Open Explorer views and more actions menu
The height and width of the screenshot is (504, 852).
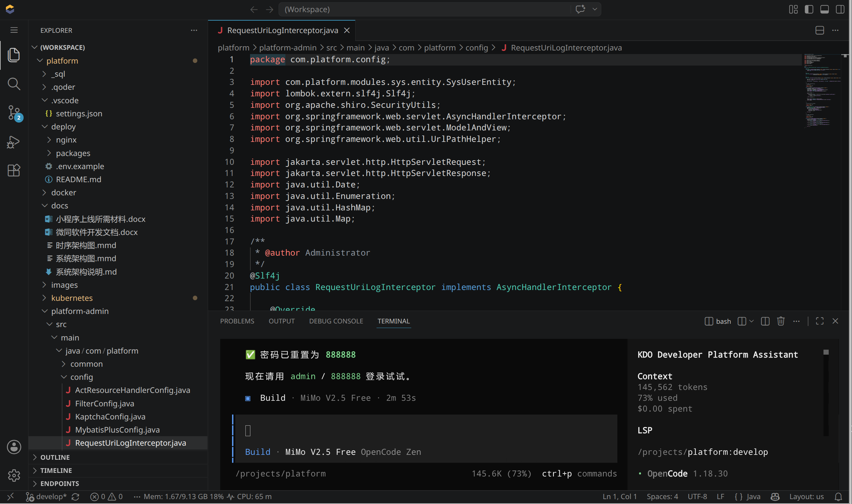194,30
